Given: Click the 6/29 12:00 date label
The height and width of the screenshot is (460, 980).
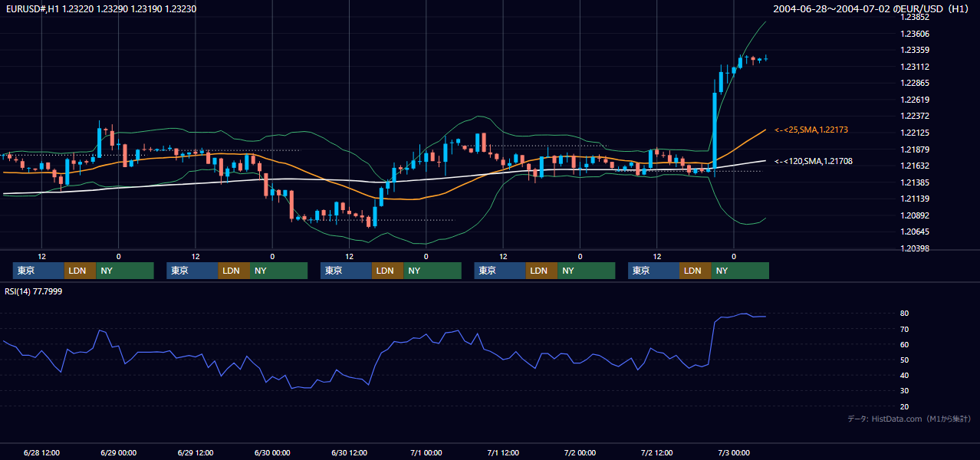Looking at the screenshot, I should point(196,453).
